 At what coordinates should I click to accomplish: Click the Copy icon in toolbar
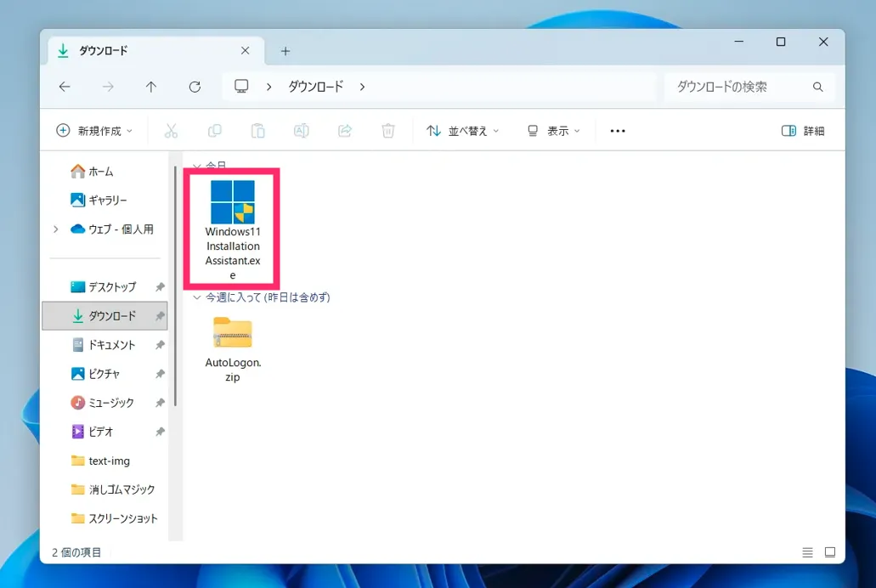(x=214, y=131)
